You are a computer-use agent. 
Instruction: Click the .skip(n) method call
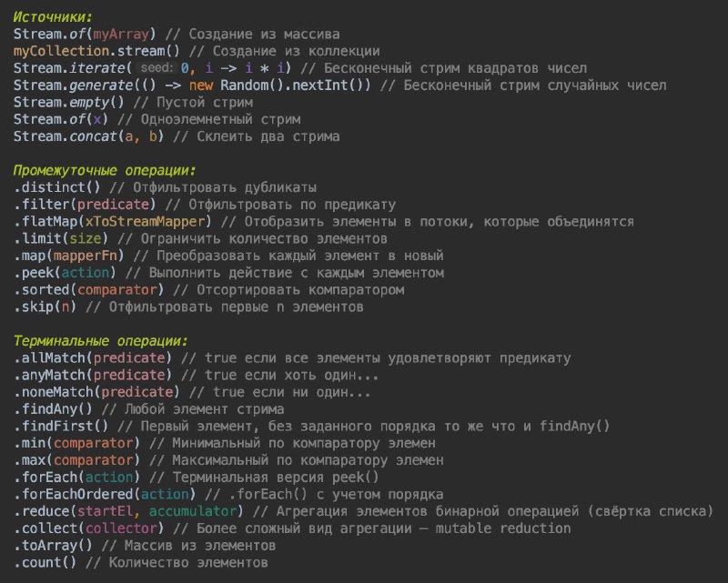tap(44, 307)
